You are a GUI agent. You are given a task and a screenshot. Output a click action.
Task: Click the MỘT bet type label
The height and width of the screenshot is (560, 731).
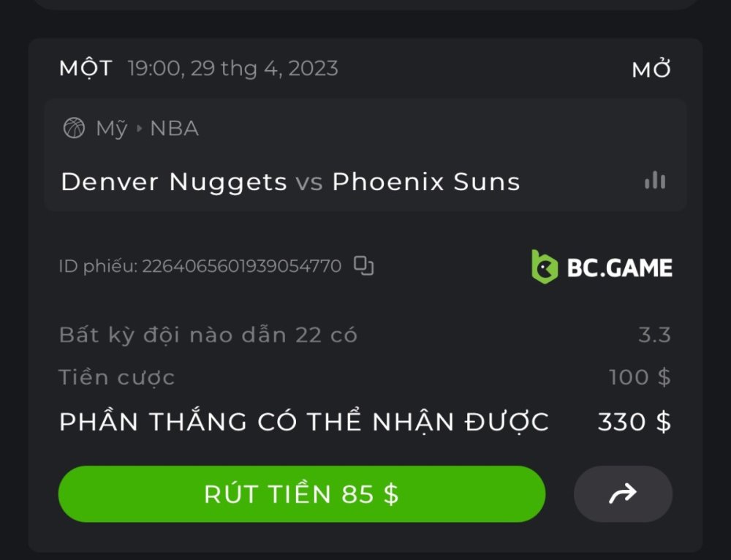tap(86, 69)
